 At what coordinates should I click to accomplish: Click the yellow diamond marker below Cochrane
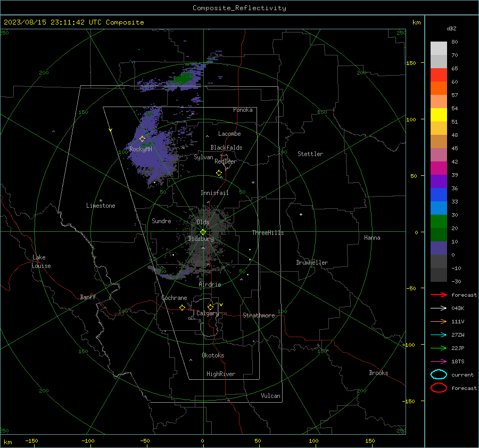[183, 307]
